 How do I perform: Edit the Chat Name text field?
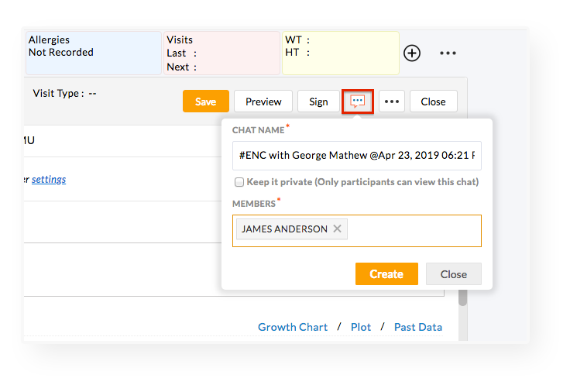tap(356, 155)
